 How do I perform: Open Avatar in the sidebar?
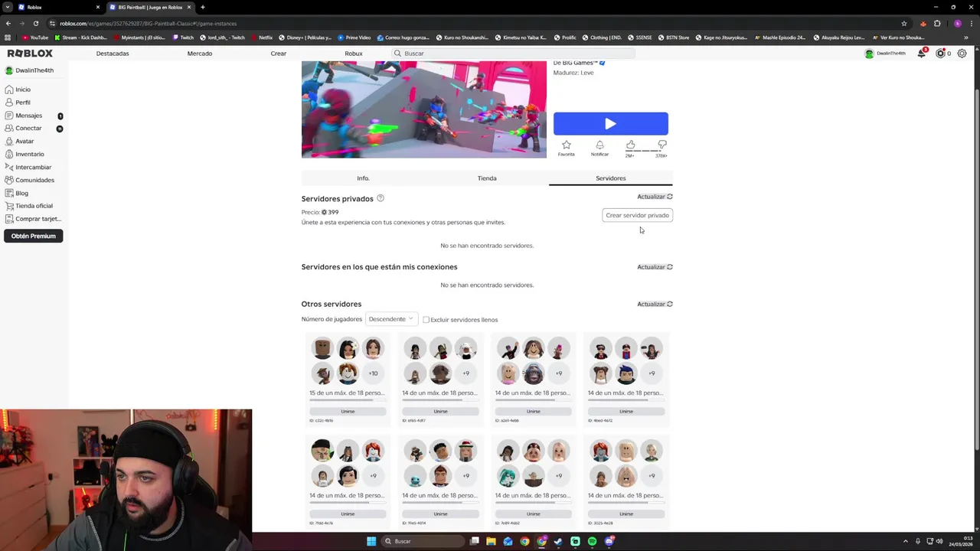(20, 142)
